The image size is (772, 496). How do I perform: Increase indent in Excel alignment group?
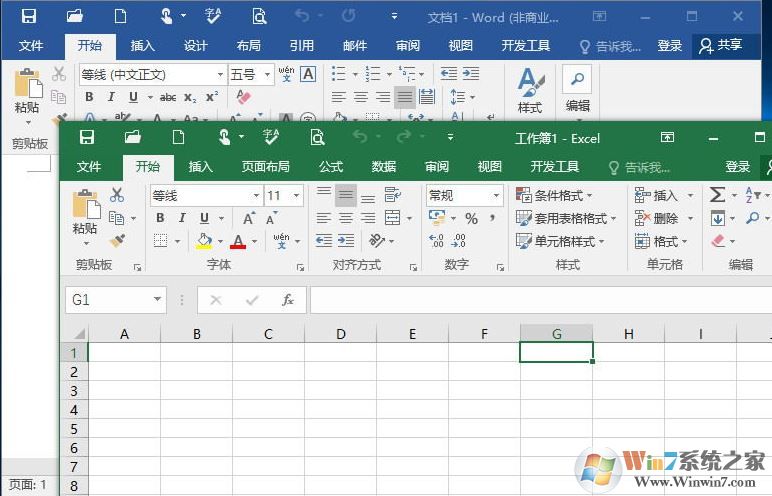[346, 241]
